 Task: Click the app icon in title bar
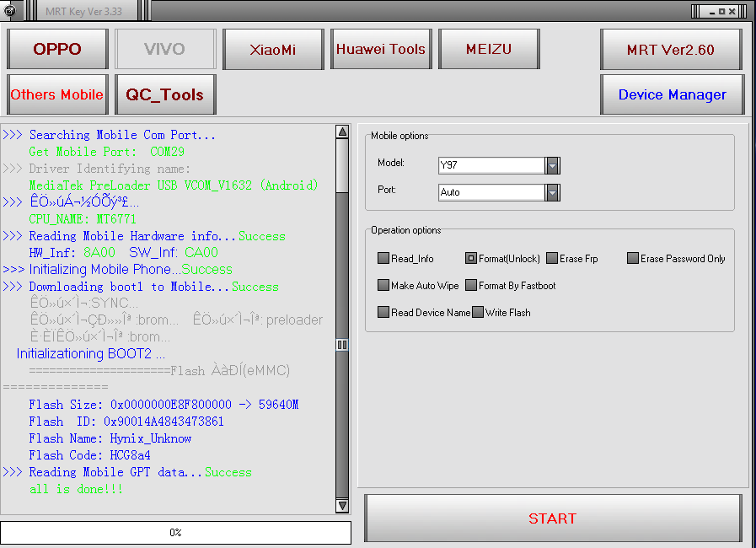pos(9,10)
